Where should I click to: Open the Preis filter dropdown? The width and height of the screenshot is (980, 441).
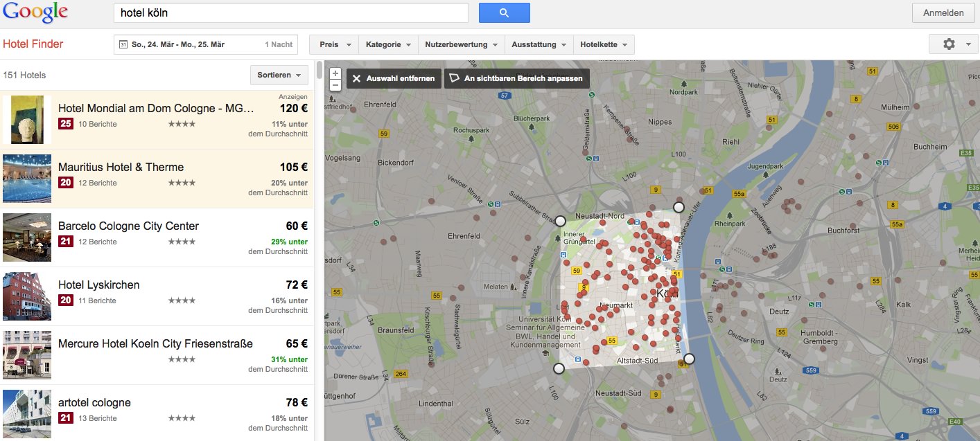coord(334,44)
